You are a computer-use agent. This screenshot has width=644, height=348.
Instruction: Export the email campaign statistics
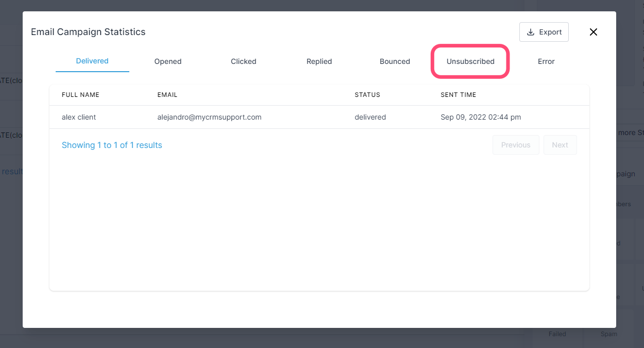coord(544,32)
